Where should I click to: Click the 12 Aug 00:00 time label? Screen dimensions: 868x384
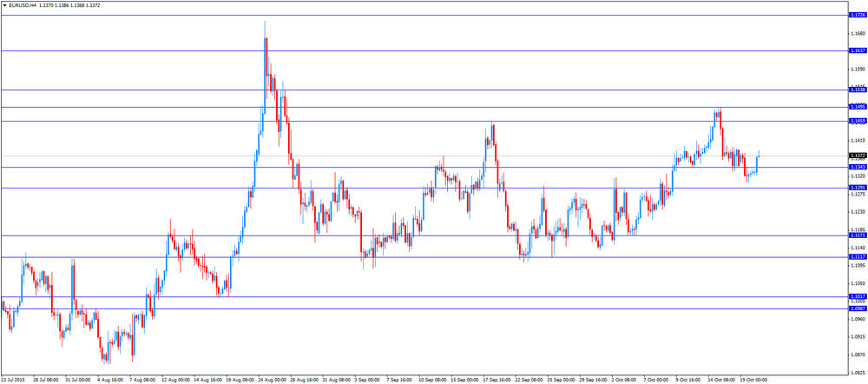point(175,381)
